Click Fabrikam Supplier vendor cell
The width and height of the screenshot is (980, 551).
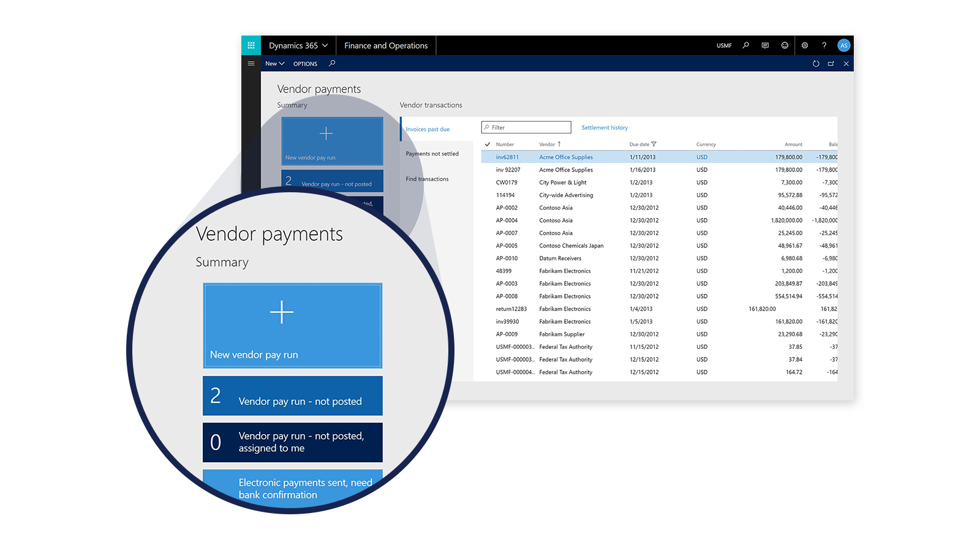tap(562, 334)
